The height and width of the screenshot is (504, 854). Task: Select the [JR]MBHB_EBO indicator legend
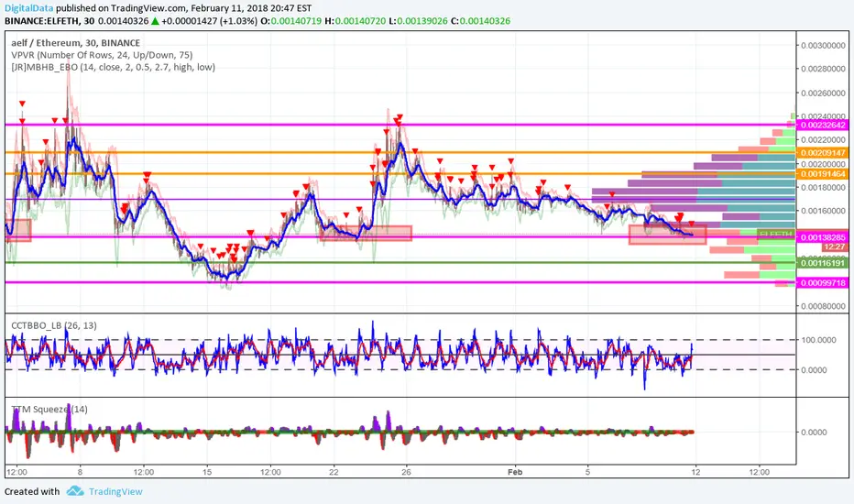point(114,68)
